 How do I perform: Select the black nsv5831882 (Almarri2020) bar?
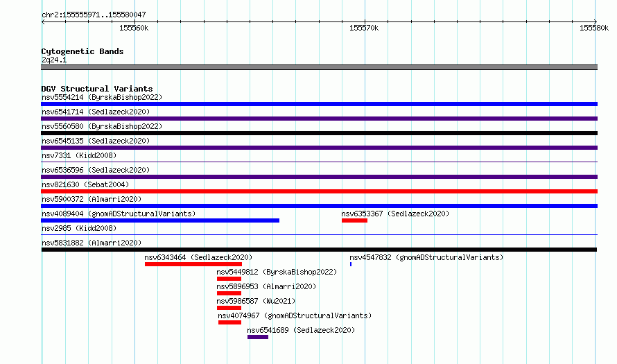319,250
